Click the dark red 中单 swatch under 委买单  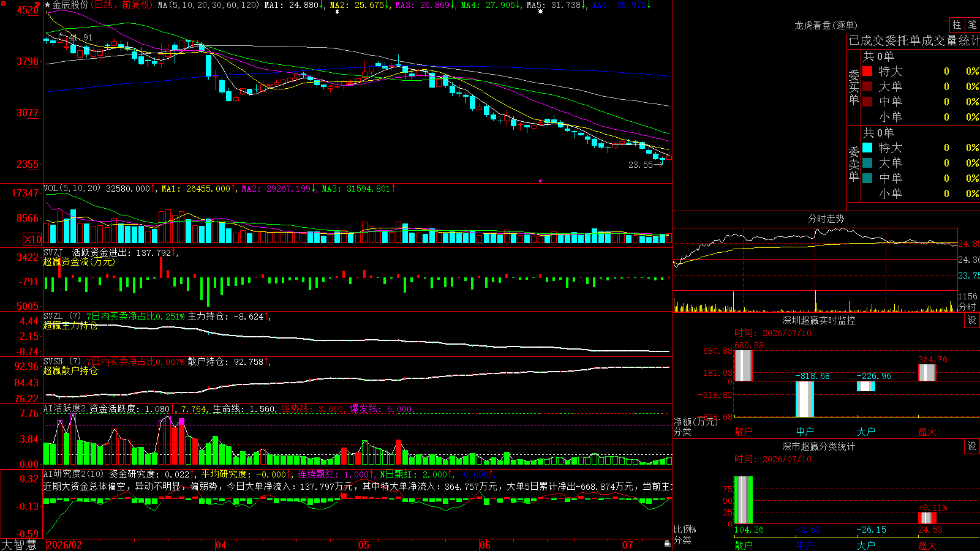(x=867, y=102)
